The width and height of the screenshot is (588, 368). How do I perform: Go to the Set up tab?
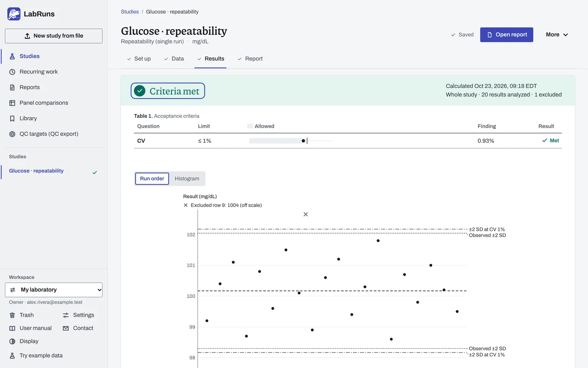[x=139, y=59]
